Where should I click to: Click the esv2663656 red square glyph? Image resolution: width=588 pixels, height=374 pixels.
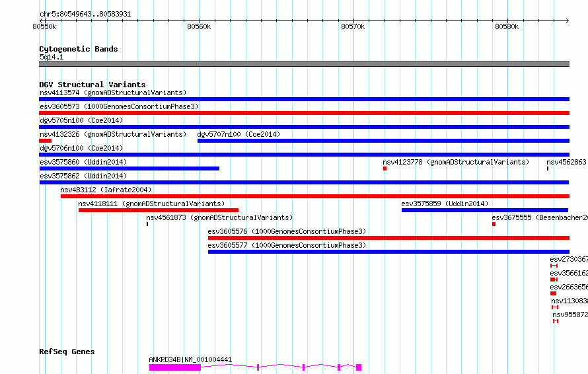pyautogui.click(x=553, y=293)
